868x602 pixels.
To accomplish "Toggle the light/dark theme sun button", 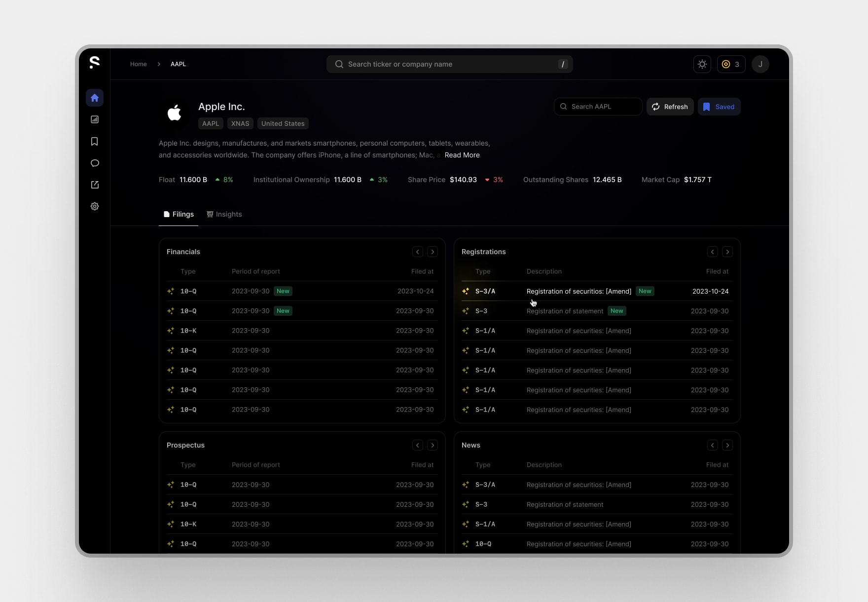I will pos(702,64).
